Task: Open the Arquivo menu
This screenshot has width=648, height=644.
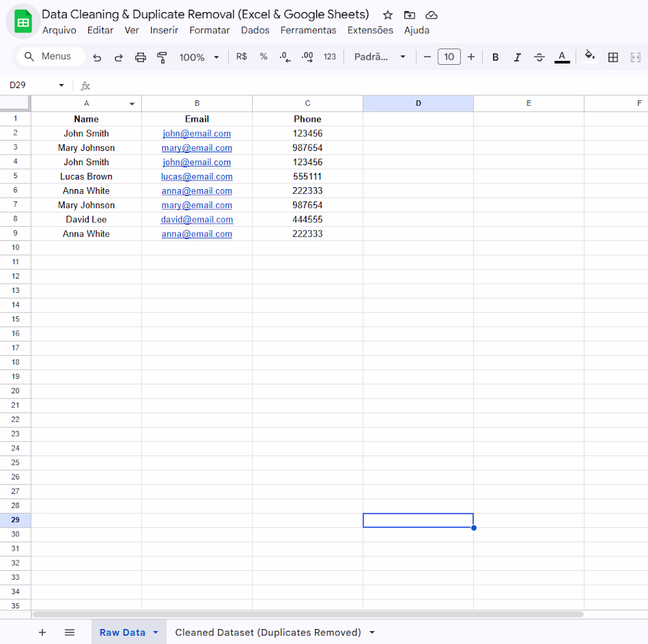Action: point(59,30)
